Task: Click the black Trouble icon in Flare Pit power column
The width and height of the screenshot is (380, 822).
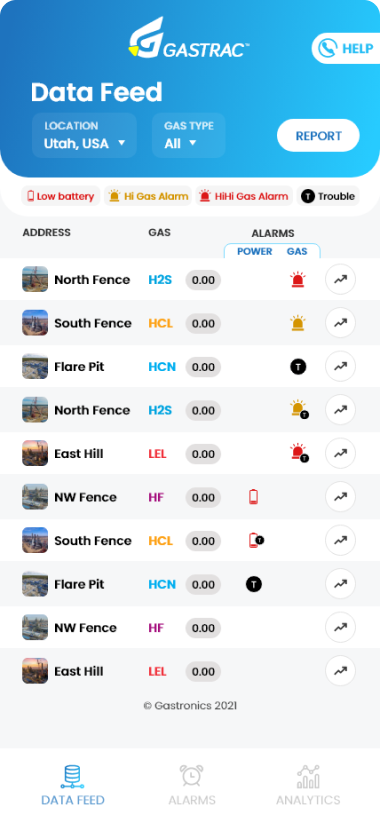Action: [x=254, y=584]
